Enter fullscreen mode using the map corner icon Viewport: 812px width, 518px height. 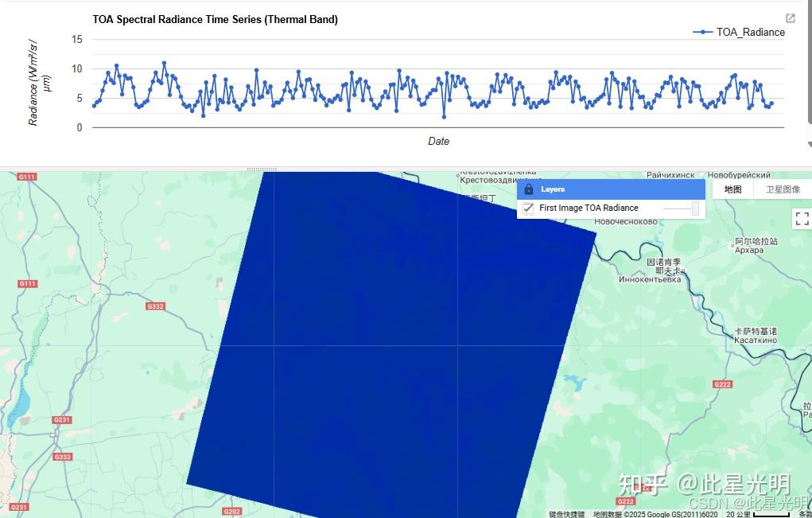[802, 218]
